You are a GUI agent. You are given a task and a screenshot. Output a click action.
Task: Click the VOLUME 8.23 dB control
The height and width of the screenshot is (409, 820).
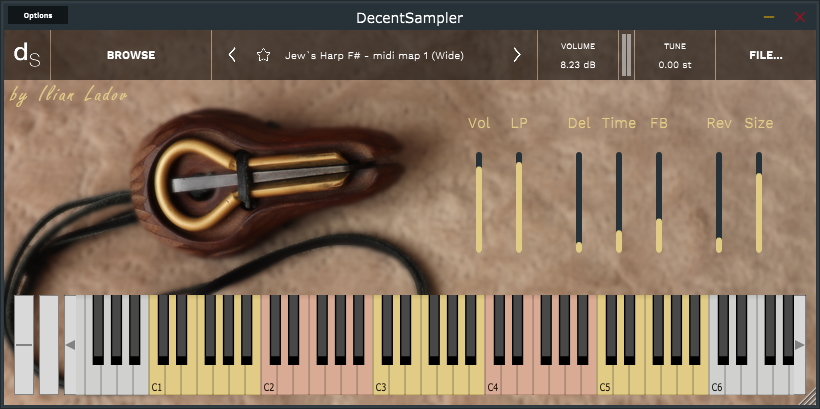pyautogui.click(x=578, y=55)
